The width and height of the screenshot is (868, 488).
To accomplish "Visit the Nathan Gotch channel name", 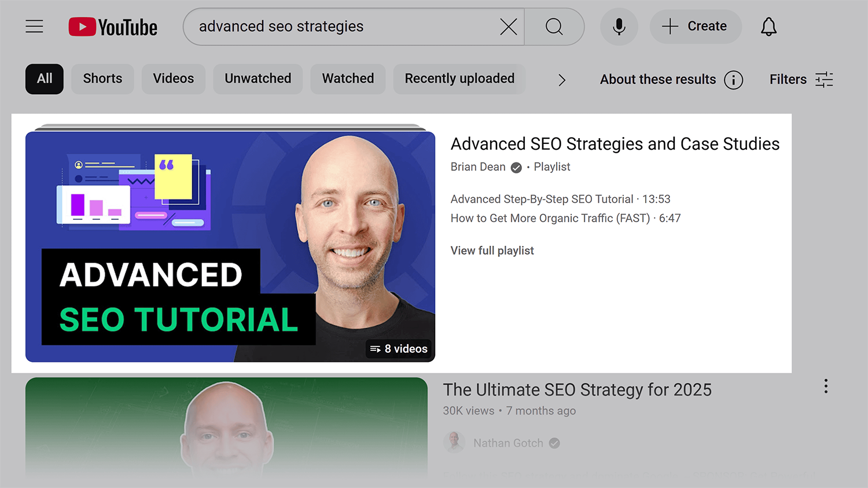I will tap(508, 443).
